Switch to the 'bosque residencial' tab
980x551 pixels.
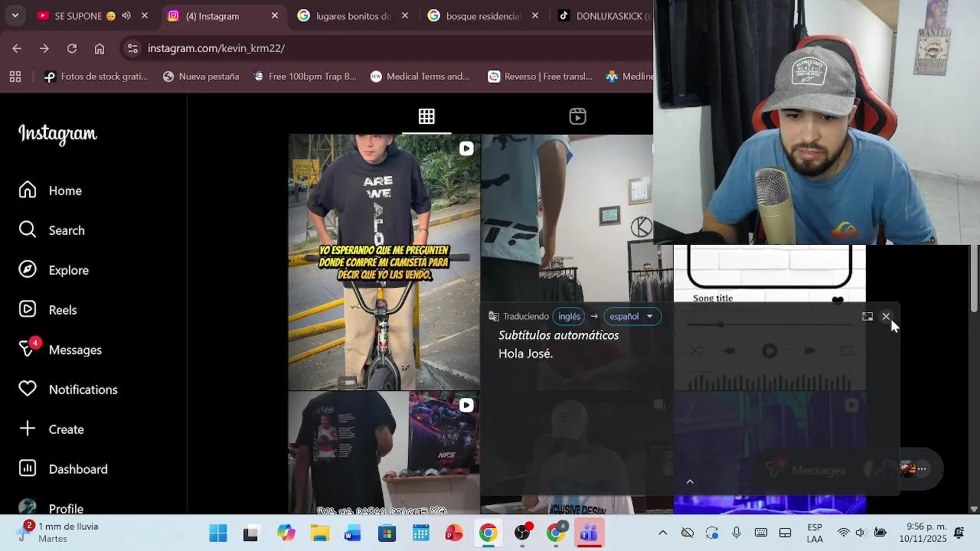pyautogui.click(x=482, y=15)
